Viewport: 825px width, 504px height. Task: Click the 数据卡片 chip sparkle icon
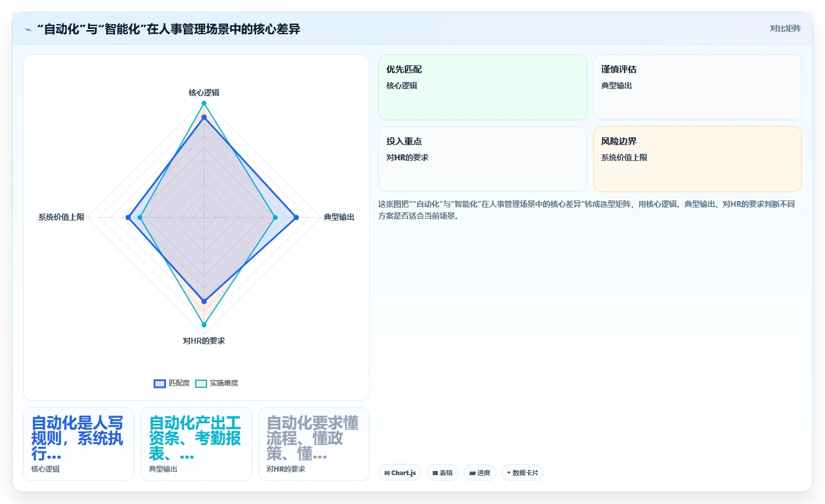(508, 473)
